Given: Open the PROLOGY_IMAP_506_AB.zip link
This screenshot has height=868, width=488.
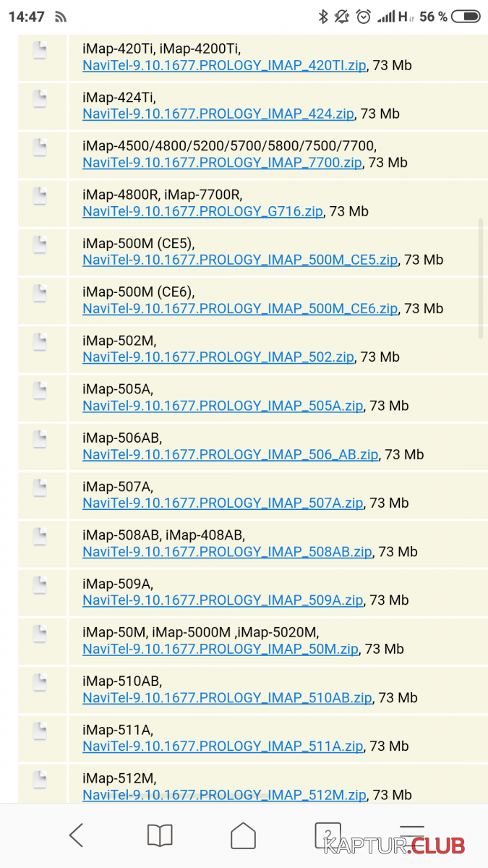Looking at the screenshot, I should (x=230, y=455).
